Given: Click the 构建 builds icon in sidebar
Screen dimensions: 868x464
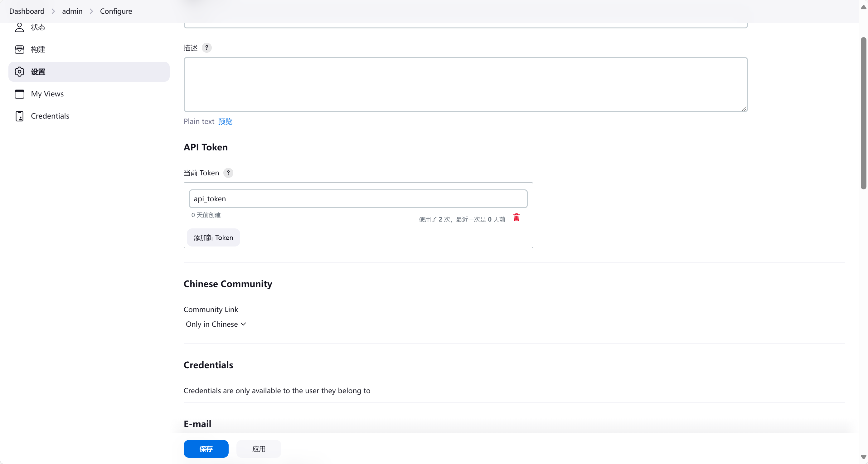Looking at the screenshot, I should point(20,50).
